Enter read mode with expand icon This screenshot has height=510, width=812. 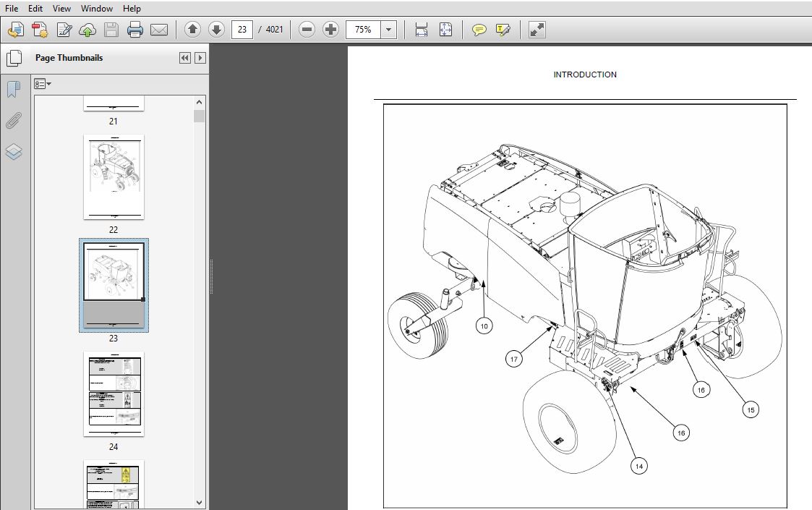point(537,30)
